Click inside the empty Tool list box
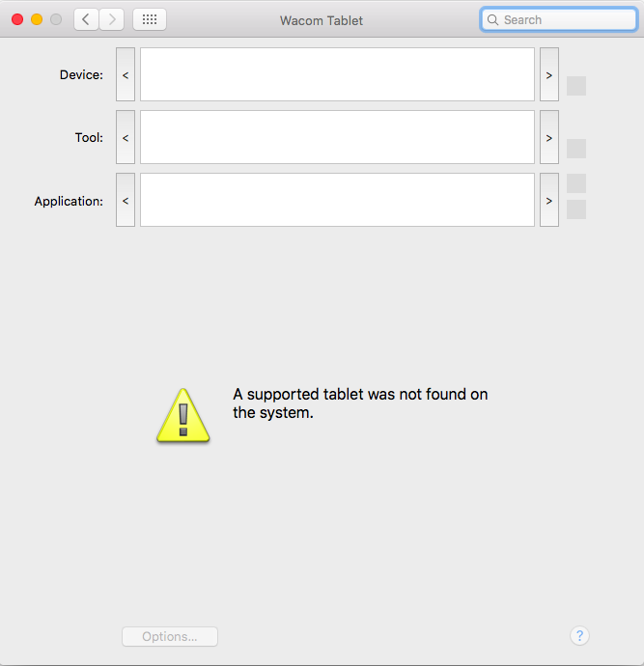The image size is (644, 666). pos(337,137)
